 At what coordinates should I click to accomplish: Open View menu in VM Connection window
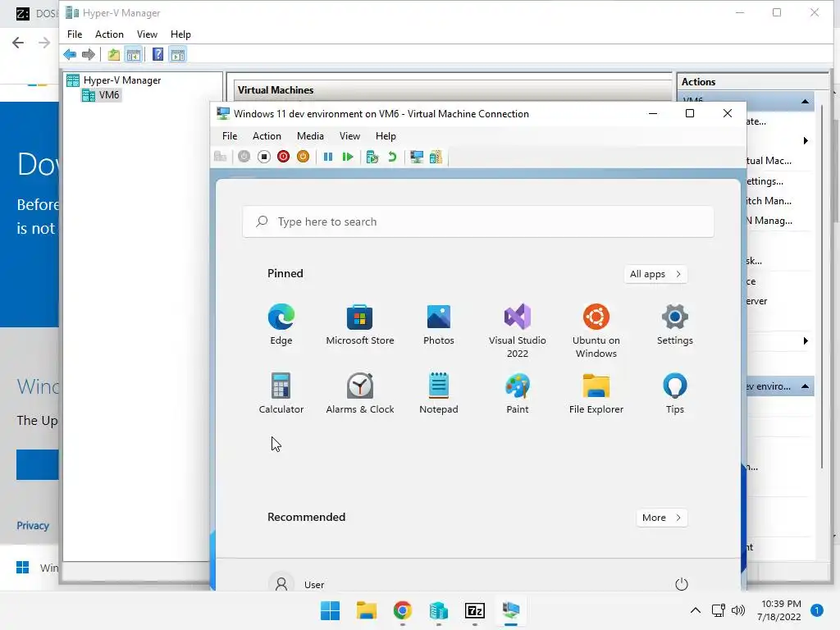[349, 136]
